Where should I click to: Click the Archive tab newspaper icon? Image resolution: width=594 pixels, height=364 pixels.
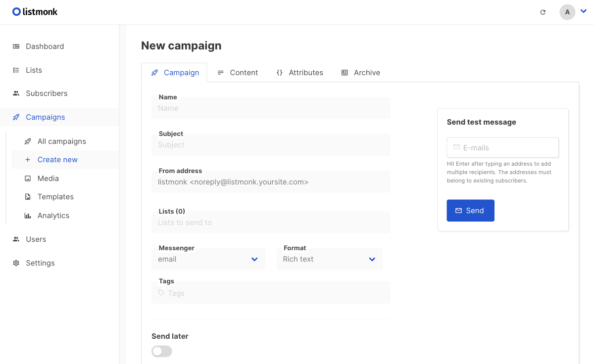click(x=345, y=73)
